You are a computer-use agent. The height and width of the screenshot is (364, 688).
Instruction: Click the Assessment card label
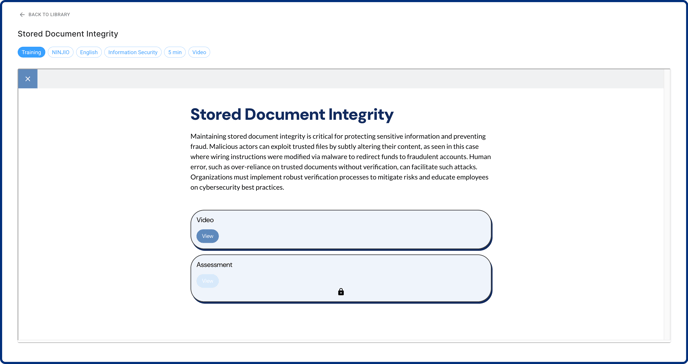215,264
